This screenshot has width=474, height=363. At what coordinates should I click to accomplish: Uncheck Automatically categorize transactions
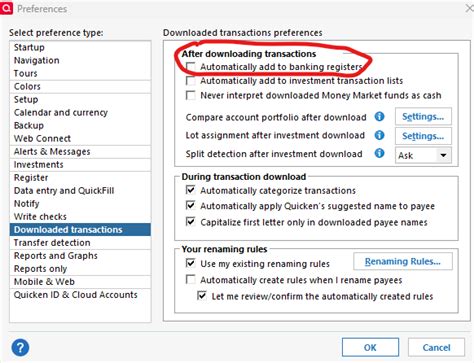click(191, 190)
